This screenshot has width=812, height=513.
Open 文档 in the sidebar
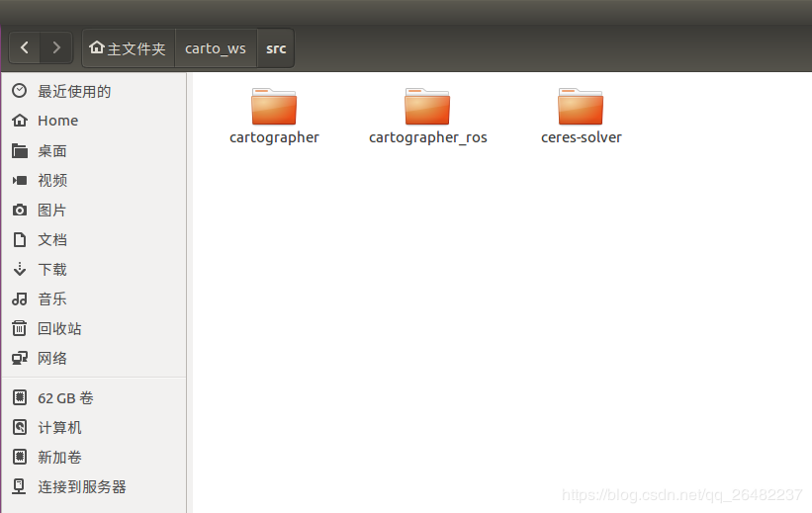click(52, 239)
